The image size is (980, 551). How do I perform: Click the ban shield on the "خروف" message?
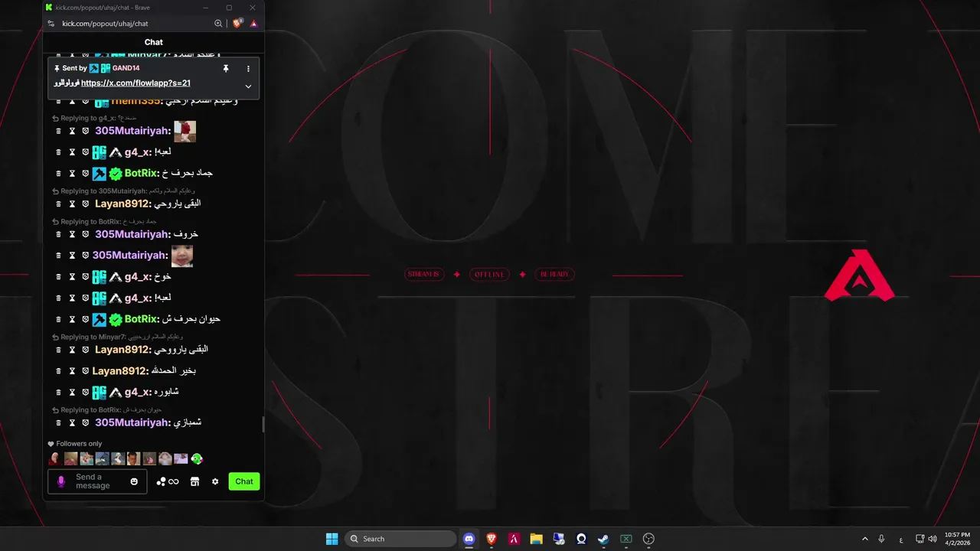click(86, 234)
